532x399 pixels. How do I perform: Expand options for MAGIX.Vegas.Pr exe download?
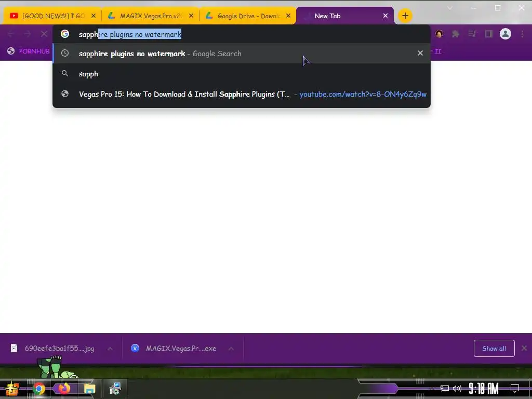pyautogui.click(x=231, y=349)
